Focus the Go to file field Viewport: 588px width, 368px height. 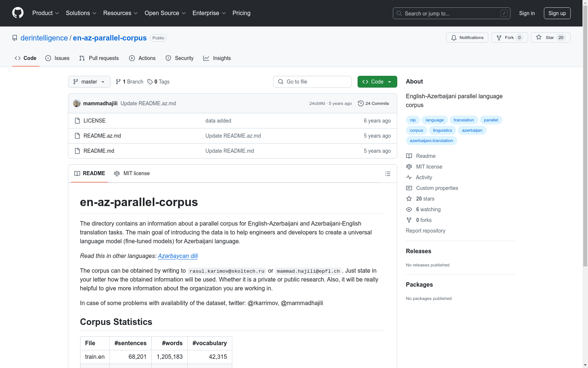pos(312,82)
